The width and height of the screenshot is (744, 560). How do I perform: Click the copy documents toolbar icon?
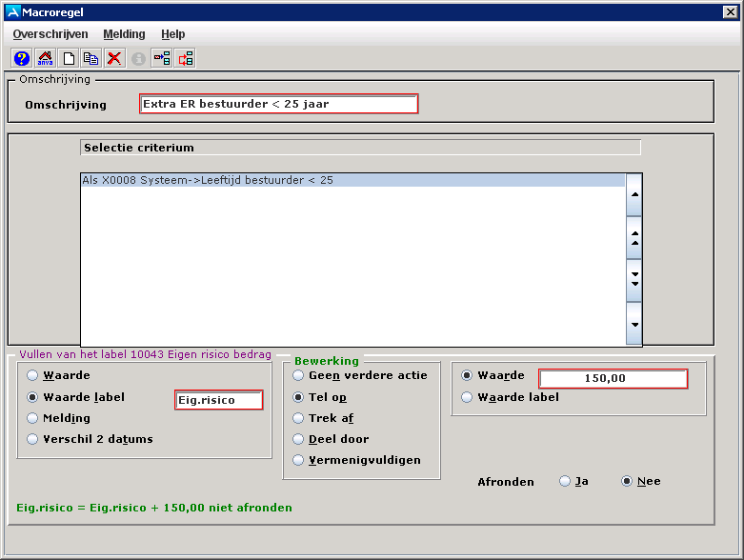point(91,58)
